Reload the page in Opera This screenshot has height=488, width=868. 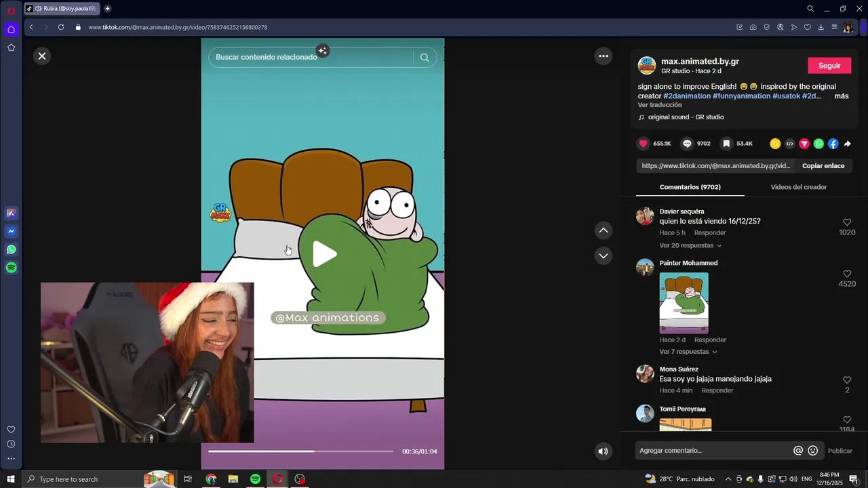click(x=61, y=27)
